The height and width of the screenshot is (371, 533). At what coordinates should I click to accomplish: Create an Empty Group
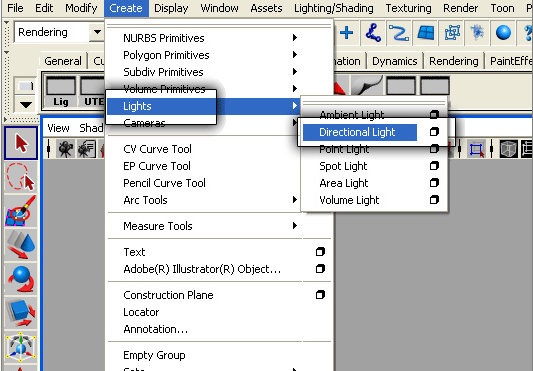(154, 355)
